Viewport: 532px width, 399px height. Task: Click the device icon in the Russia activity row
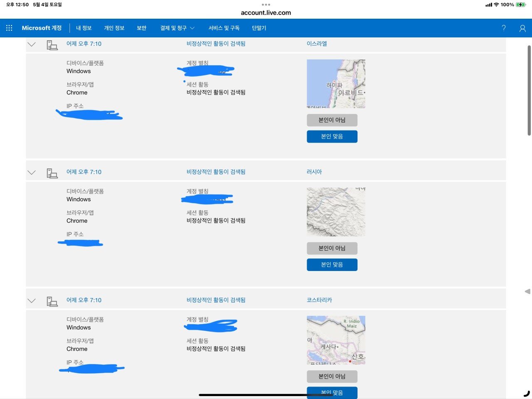(52, 173)
